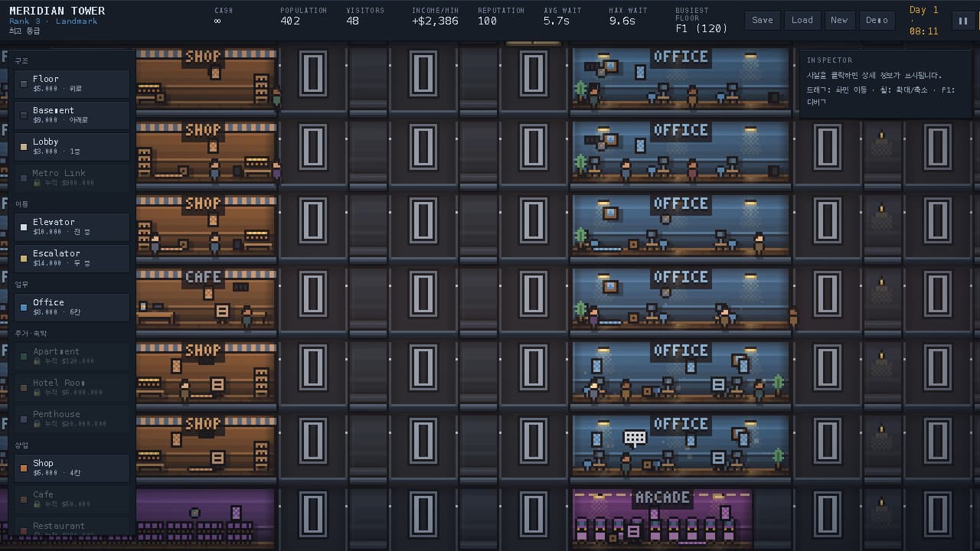Click the ARCADE sign
Screen dimensions: 980x551
coord(662,497)
